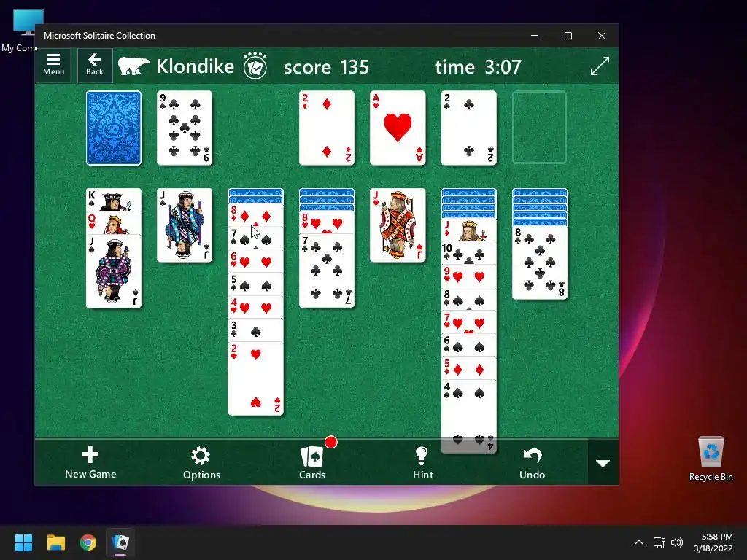Select the 8 of clubs in last column
Viewport: 747px width, 560px height.
(x=540, y=262)
